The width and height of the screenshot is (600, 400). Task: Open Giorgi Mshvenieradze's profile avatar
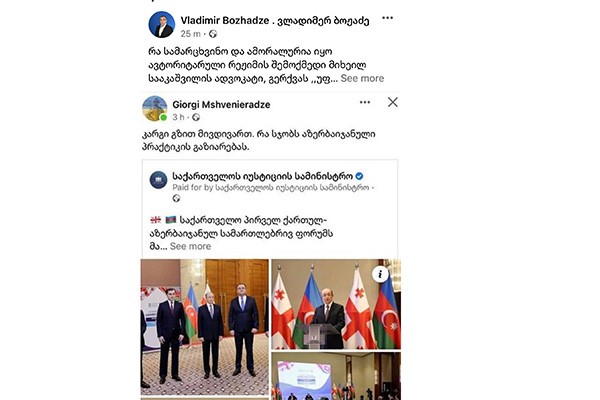(155, 108)
